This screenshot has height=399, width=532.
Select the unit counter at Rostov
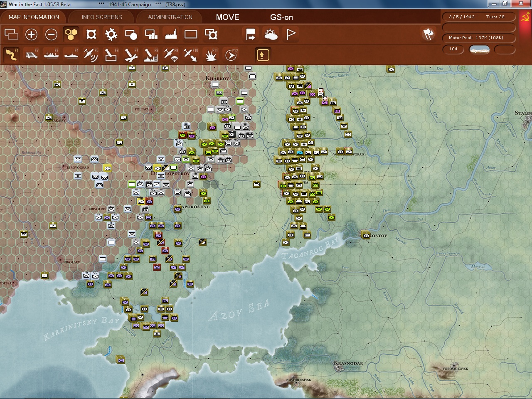coord(366,236)
